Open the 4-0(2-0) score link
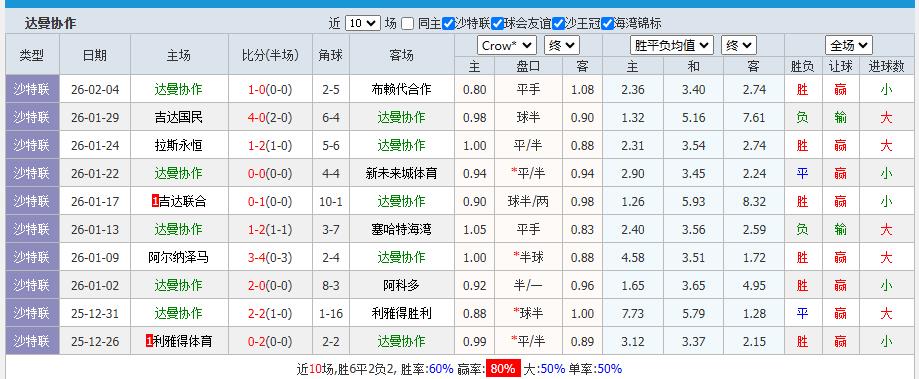919x379 pixels. pyautogui.click(x=270, y=118)
